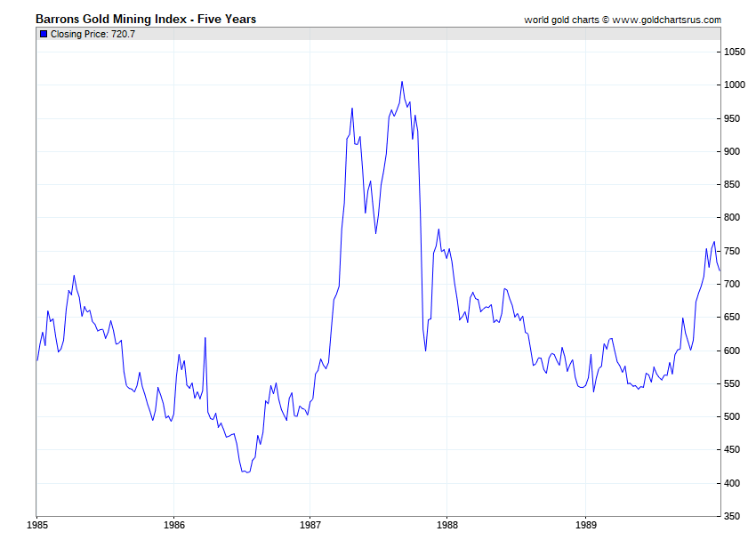Click the 700 y-axis label
This screenshot has width=756, height=548.
(732, 284)
